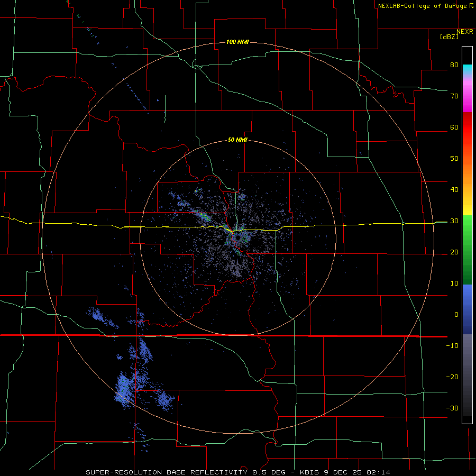This screenshot has height=476, width=476.
Task: Click the Super-Resolution Base Reflectivity caption
Action: click(x=237, y=472)
